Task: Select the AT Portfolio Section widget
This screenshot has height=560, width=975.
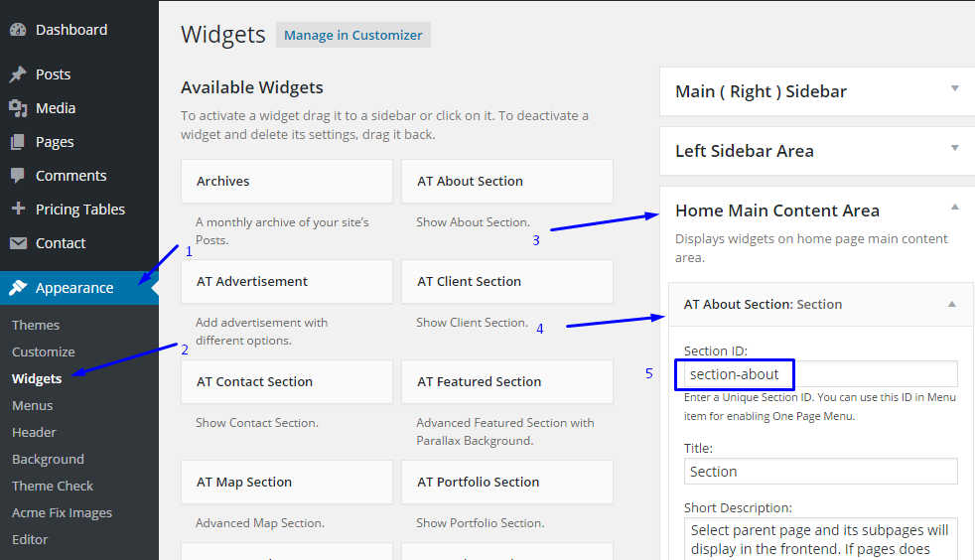Action: point(506,482)
